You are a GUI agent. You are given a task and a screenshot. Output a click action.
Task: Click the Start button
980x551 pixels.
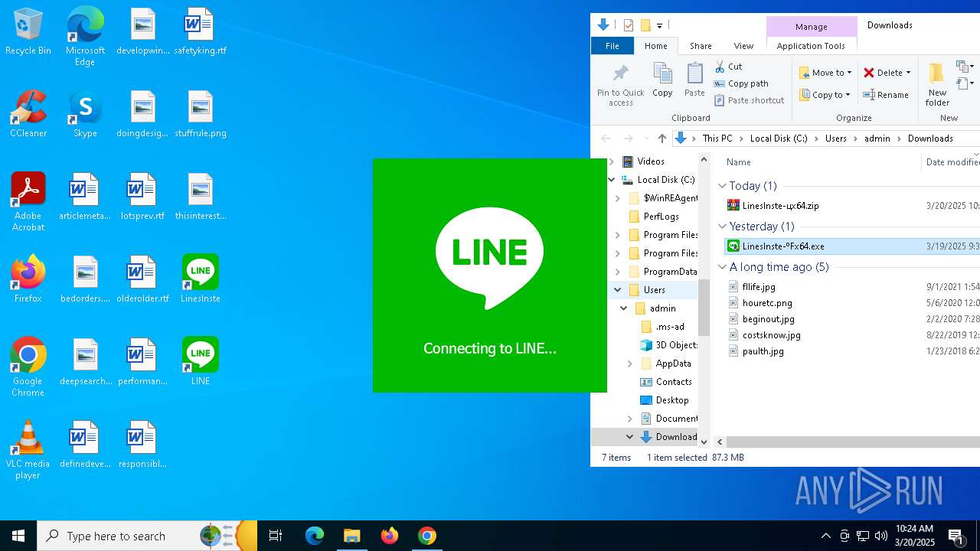pyautogui.click(x=18, y=536)
